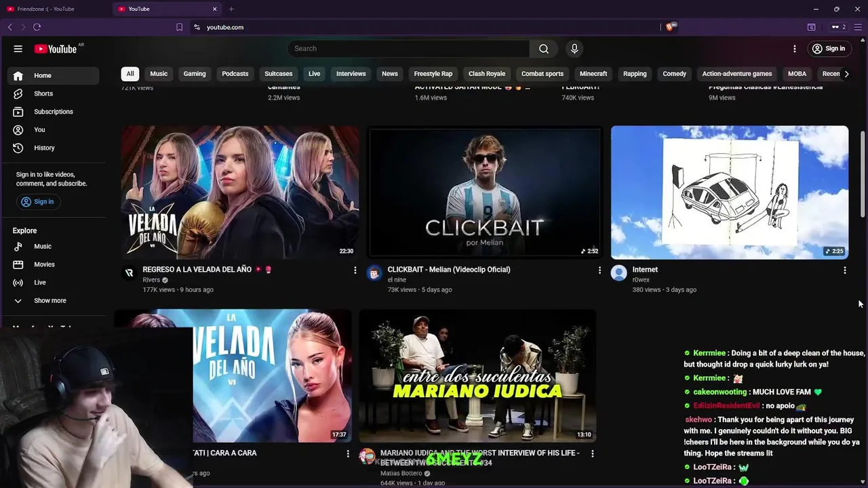Open more options for Cara a Cara video
868x488 pixels.
pos(348,453)
